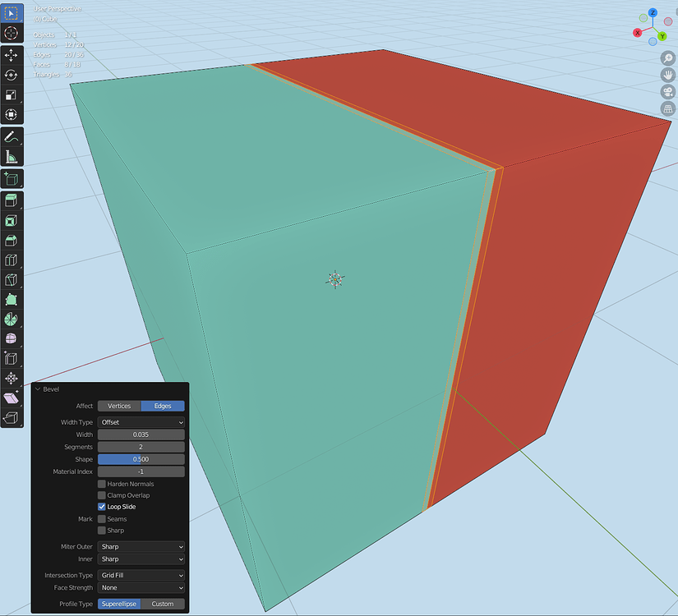Click the Zoom magnifier icon in the viewport
Screen dimensions: 678x616
click(666, 57)
